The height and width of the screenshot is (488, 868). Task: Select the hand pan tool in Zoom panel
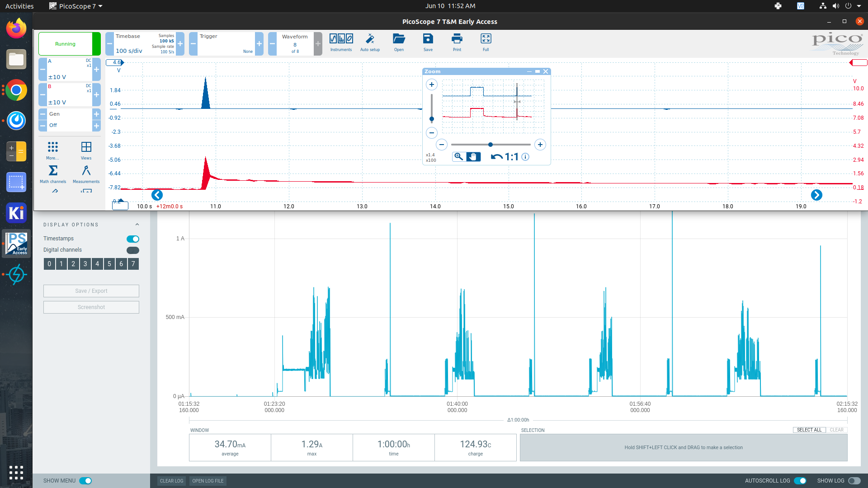click(x=473, y=157)
